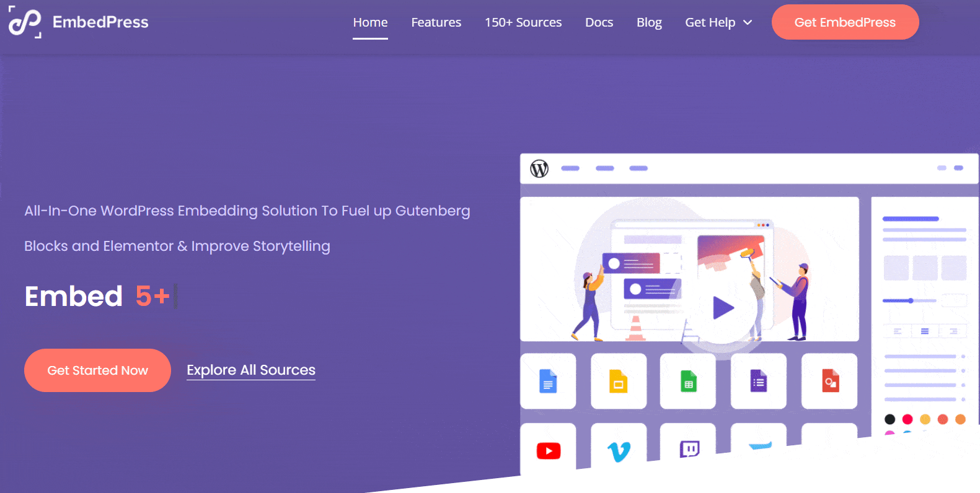Click the Embed 5+ heading text
Image resolution: width=980 pixels, height=493 pixels.
tap(97, 296)
